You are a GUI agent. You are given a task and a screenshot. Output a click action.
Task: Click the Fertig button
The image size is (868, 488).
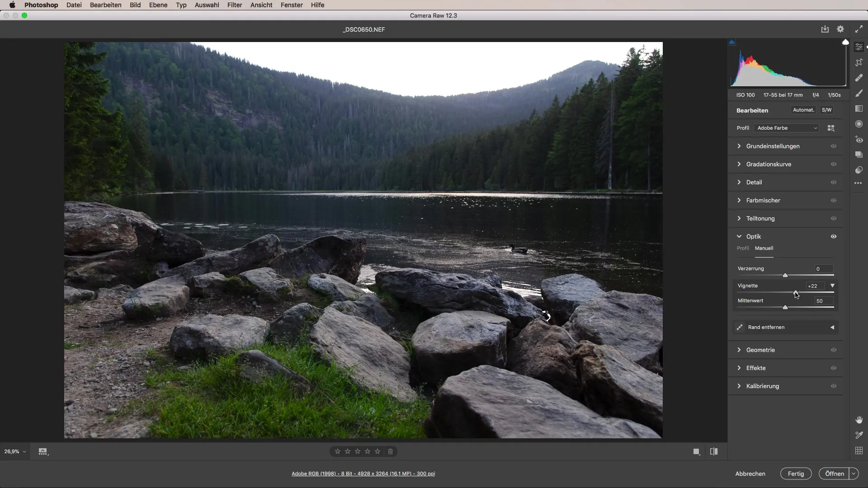click(796, 474)
